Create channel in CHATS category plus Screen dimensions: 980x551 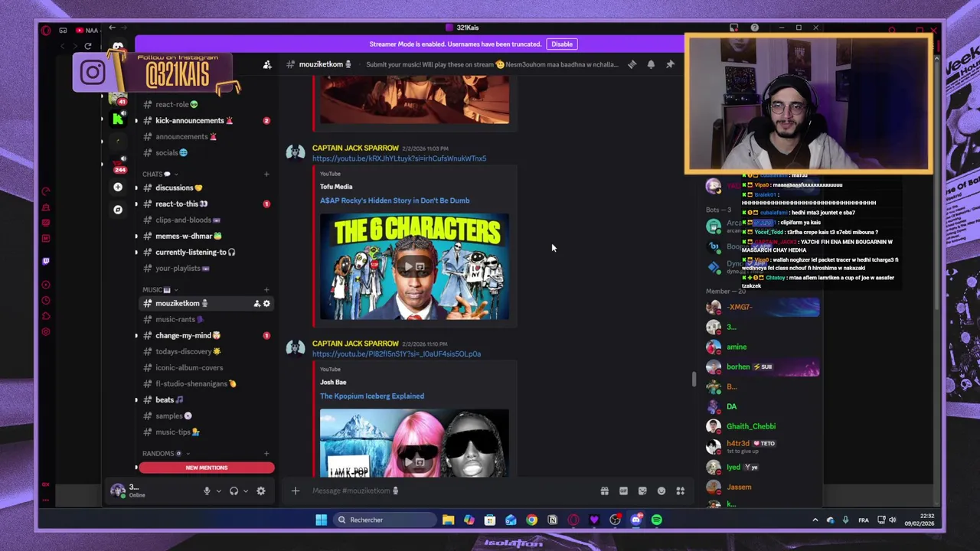pyautogui.click(x=266, y=174)
